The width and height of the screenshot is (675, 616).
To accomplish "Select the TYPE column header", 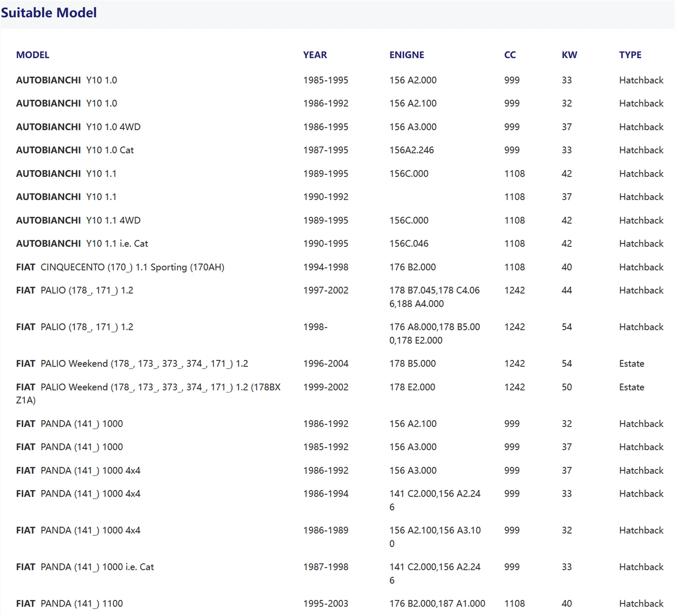I will coord(630,55).
